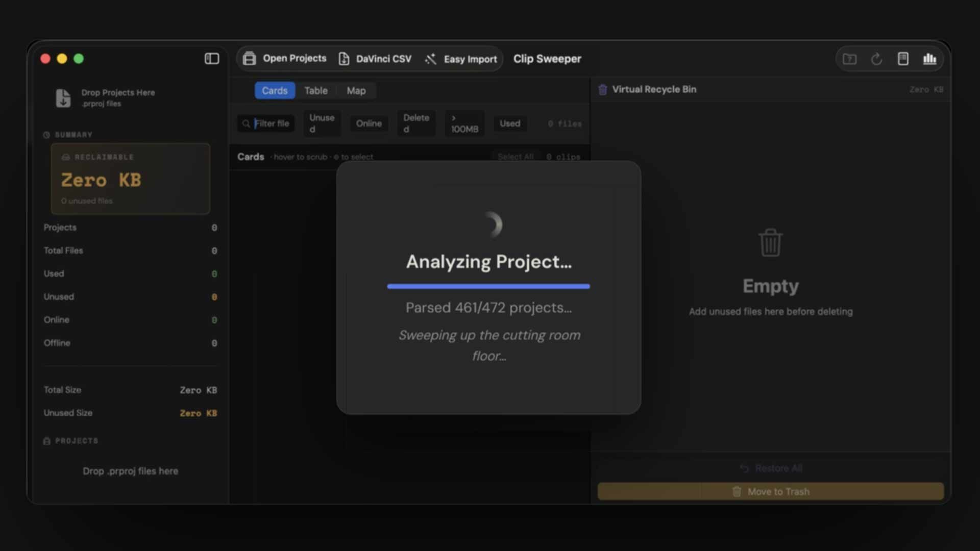
Task: Toggle the Online filter chip
Action: (369, 123)
